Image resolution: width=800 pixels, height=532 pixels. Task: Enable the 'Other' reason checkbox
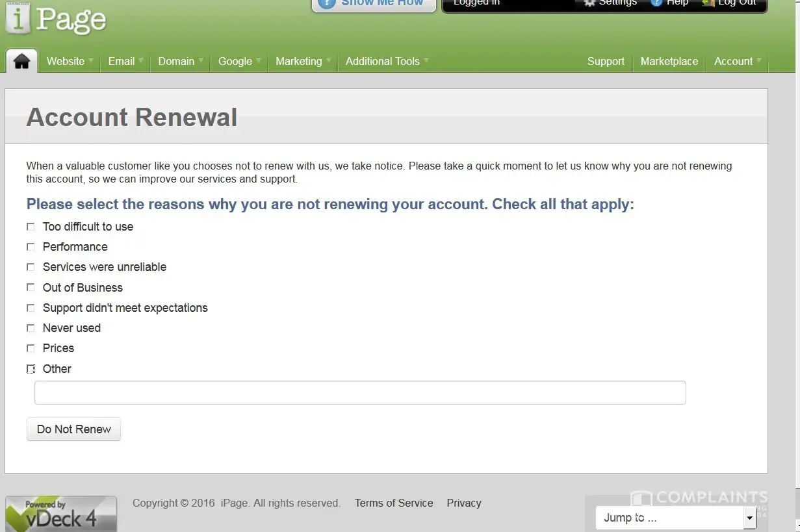coord(31,369)
